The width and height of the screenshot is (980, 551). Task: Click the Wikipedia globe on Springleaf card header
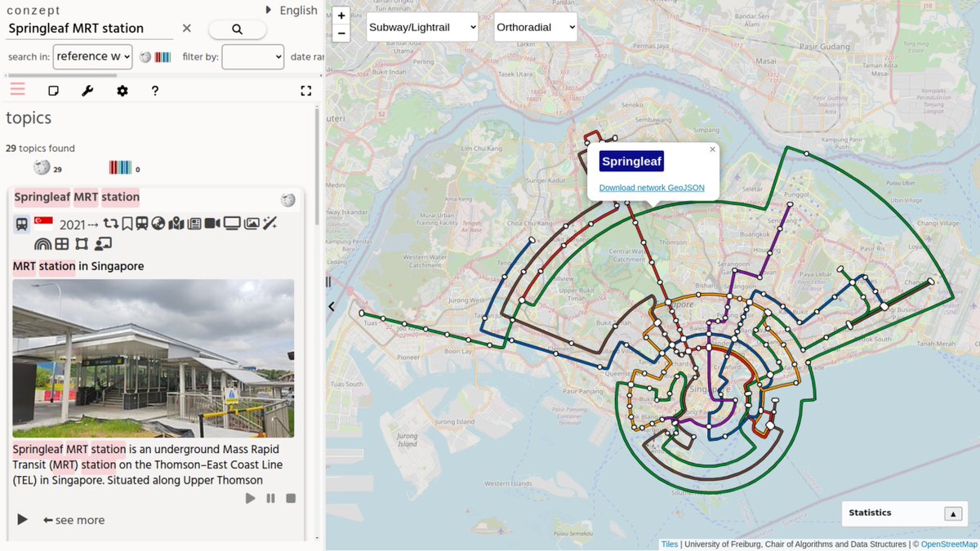click(x=287, y=200)
